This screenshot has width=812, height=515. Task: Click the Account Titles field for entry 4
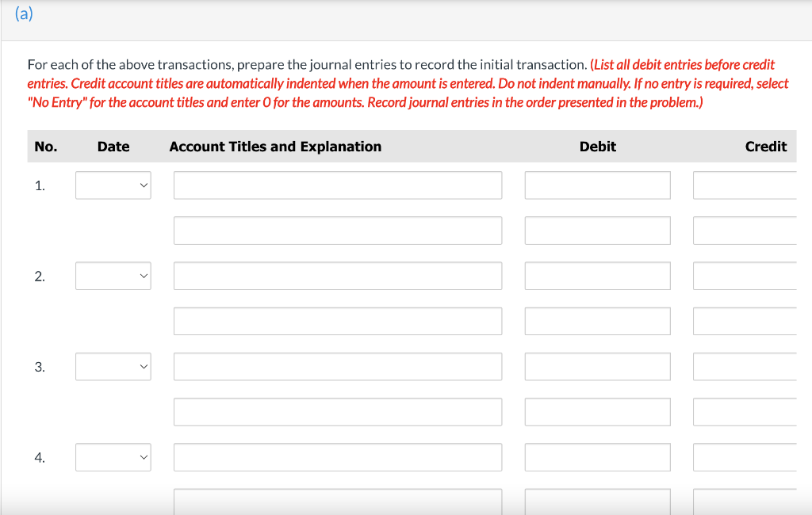click(x=337, y=456)
